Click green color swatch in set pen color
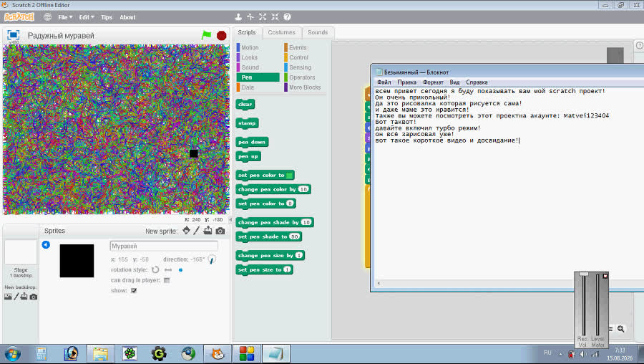This screenshot has width=644, height=364. click(289, 176)
